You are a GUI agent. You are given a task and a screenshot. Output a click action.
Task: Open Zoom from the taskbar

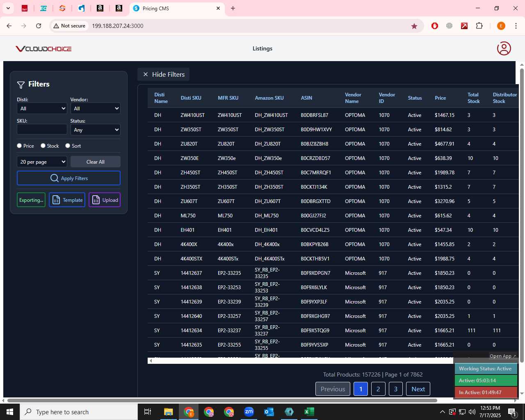click(x=249, y=412)
